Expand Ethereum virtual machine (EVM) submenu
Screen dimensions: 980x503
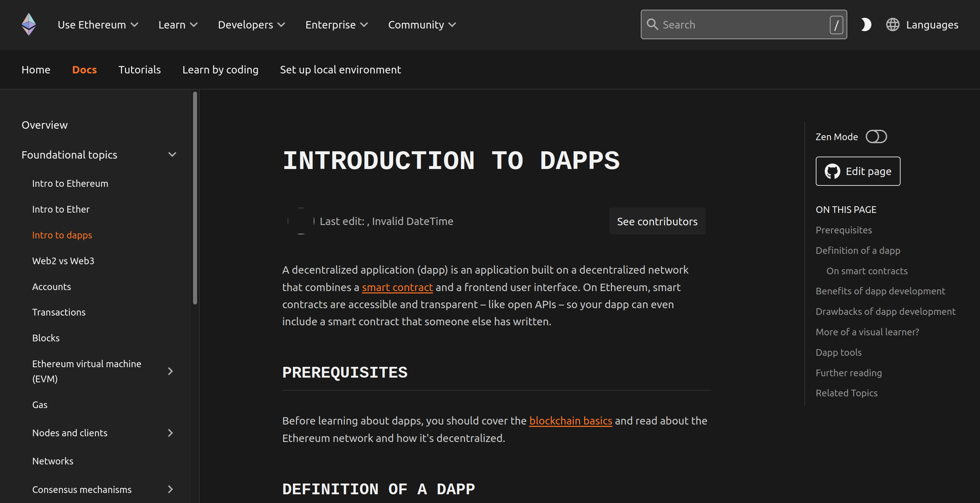point(171,371)
